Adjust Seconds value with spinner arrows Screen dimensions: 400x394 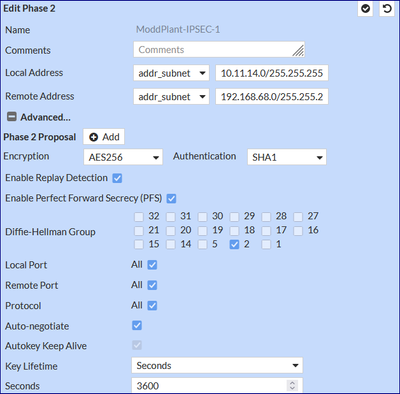tap(292, 386)
